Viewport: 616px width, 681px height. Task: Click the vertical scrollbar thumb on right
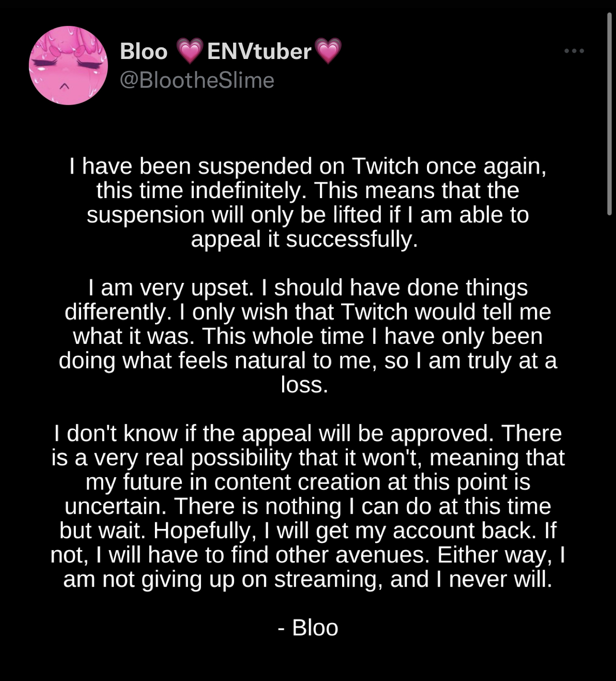tap(609, 114)
